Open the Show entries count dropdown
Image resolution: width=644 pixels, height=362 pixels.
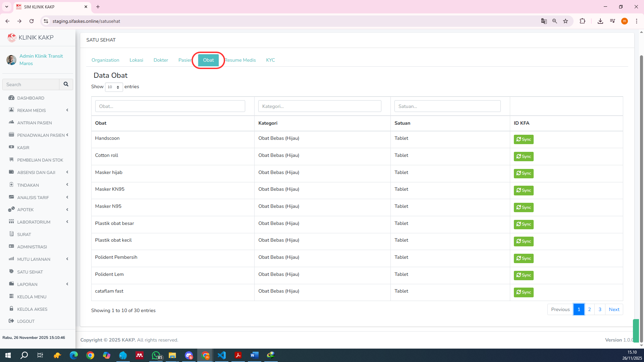114,87
